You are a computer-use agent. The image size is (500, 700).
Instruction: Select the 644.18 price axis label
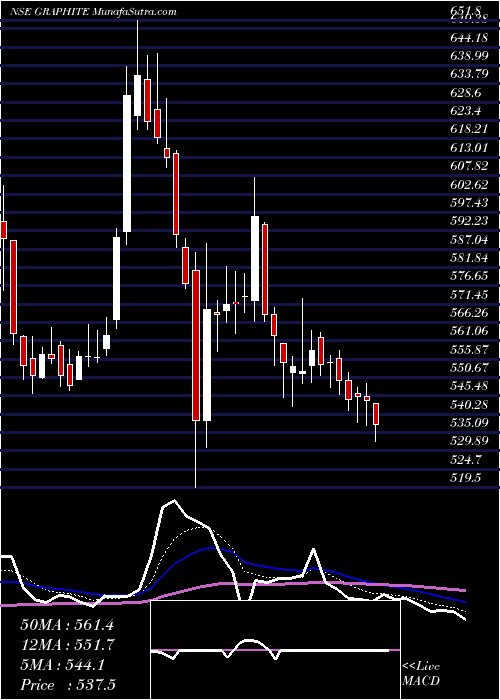click(471, 37)
